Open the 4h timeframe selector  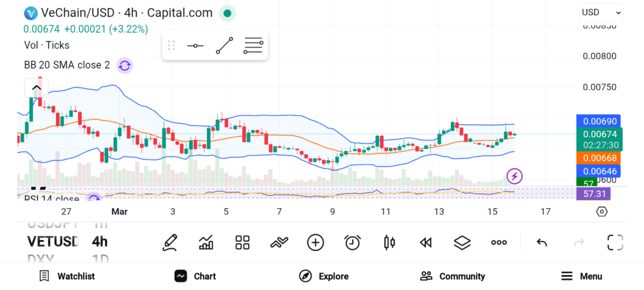click(99, 242)
